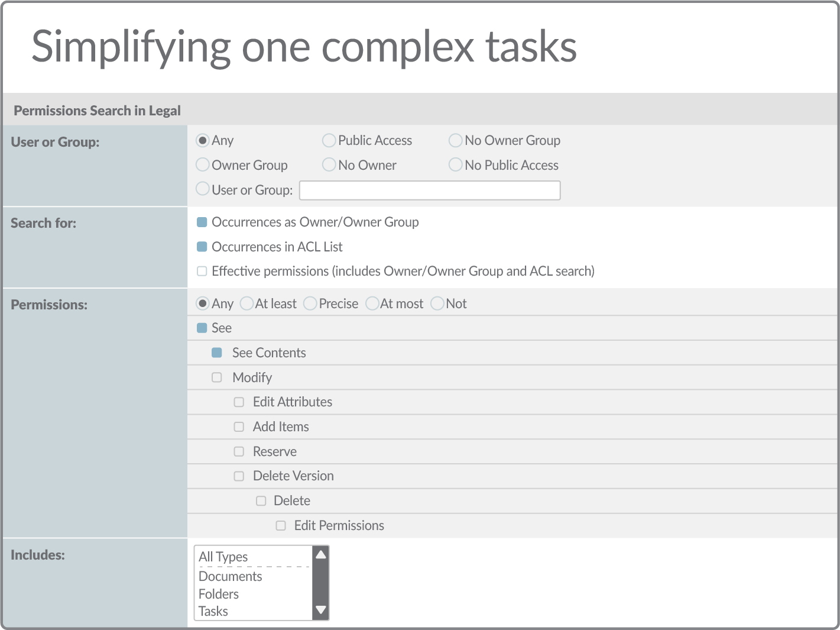Select the No Owner Group option
The image size is (840, 630).
click(x=455, y=141)
